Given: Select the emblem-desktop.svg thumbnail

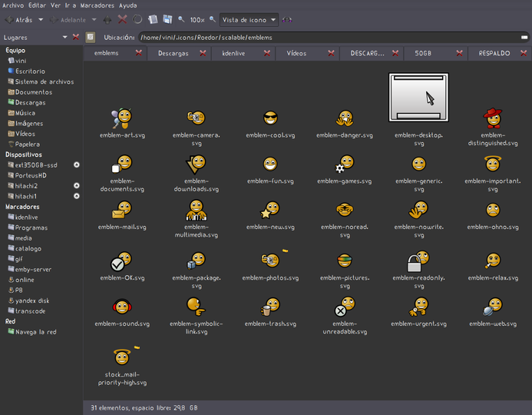Looking at the screenshot, I should pyautogui.click(x=418, y=98).
